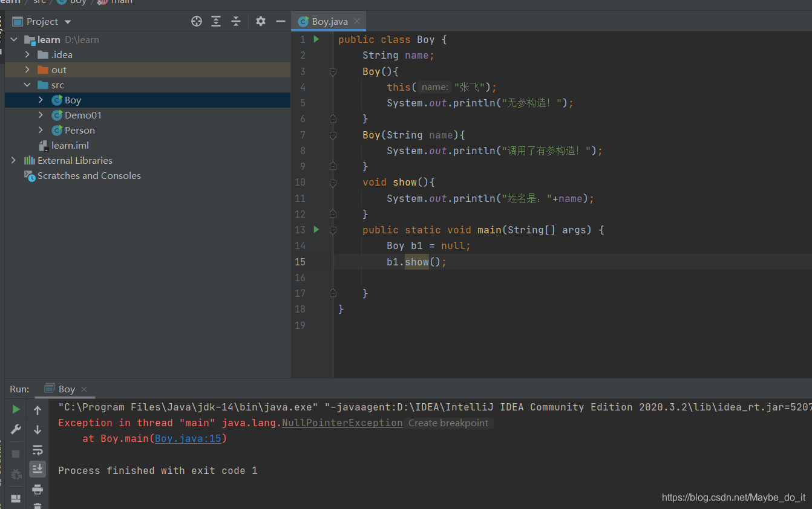The height and width of the screenshot is (509, 812).
Task: Fold the show() method at line 10
Action: [x=333, y=182]
